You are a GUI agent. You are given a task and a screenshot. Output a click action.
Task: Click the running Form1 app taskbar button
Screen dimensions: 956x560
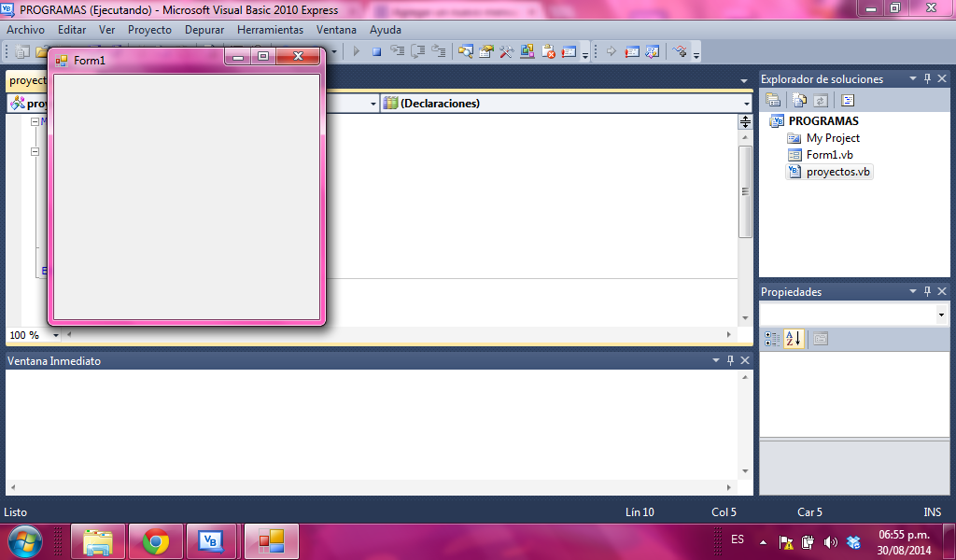272,541
